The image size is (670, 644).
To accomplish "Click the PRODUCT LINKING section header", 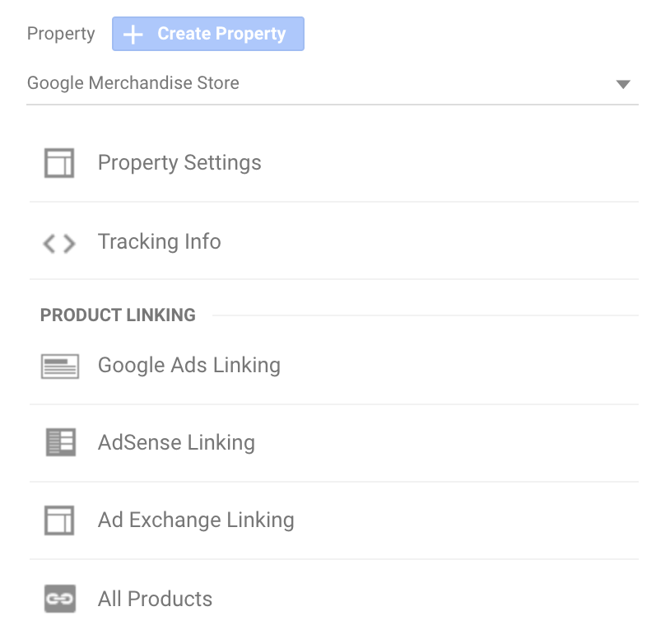I will 118,315.
